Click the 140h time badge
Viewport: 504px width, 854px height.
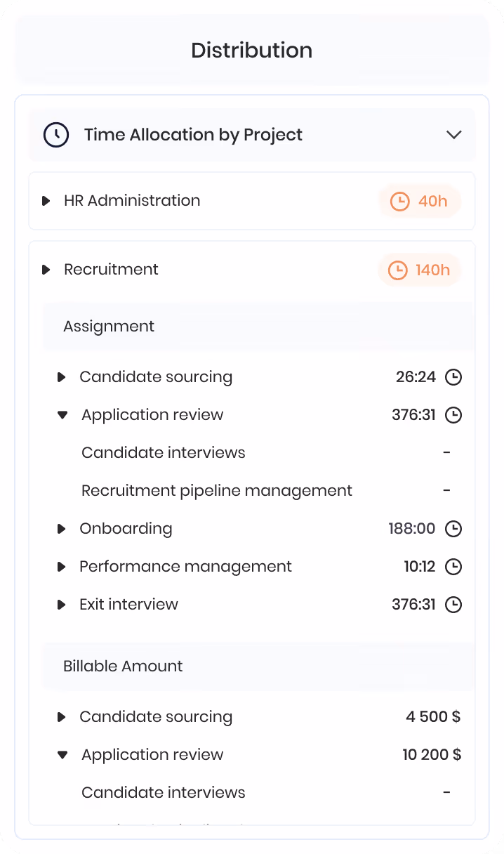pos(420,270)
